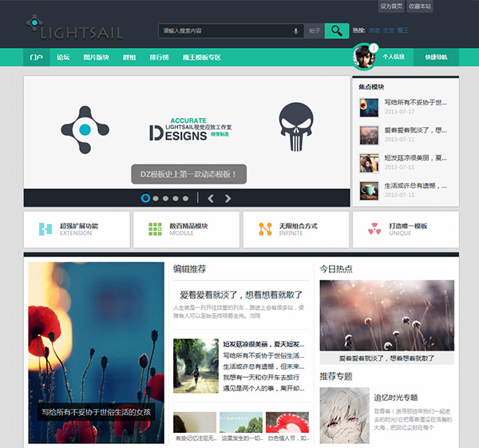Select the fifth carousel indicator dot
The image size is (479, 448).
(x=185, y=198)
